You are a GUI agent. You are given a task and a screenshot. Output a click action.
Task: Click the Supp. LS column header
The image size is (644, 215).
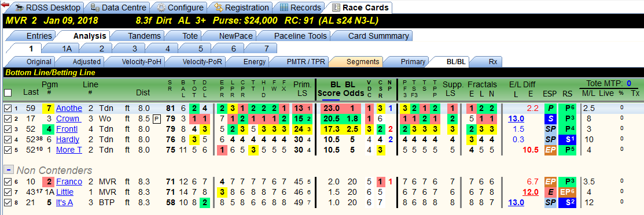(452, 89)
